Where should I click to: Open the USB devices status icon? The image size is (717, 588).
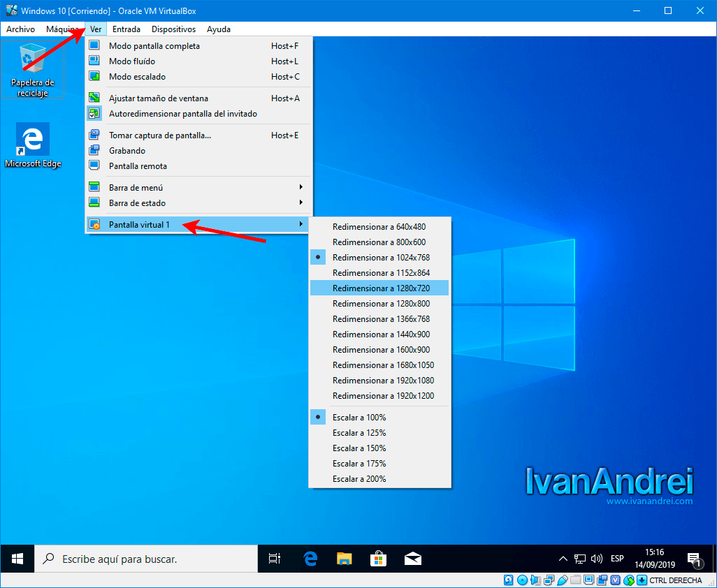tap(563, 580)
